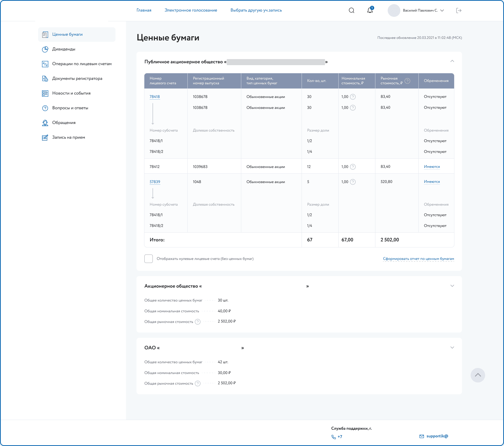This screenshot has width=504, height=446.
Task: Click Операции по лицевым счетам icon
Action: [x=45, y=64]
